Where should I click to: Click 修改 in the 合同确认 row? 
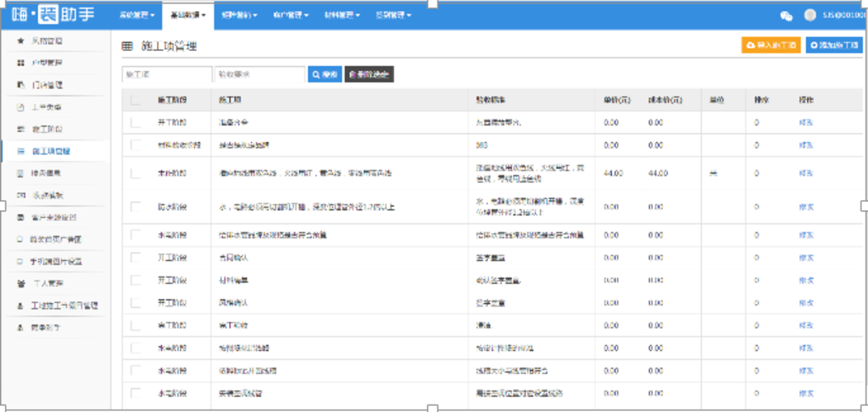(x=805, y=258)
